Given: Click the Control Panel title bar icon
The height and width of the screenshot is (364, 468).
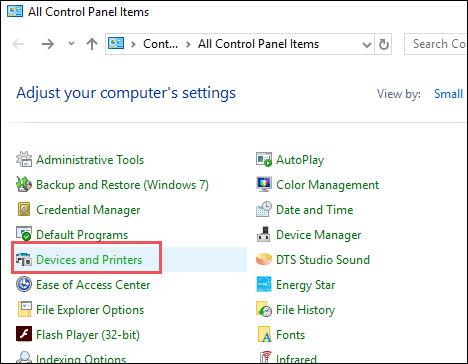Looking at the screenshot, I should [15, 11].
